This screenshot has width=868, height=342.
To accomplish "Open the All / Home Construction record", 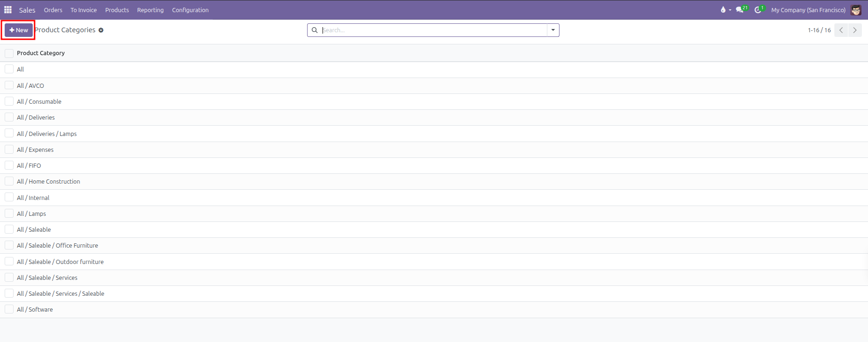I will click(48, 181).
